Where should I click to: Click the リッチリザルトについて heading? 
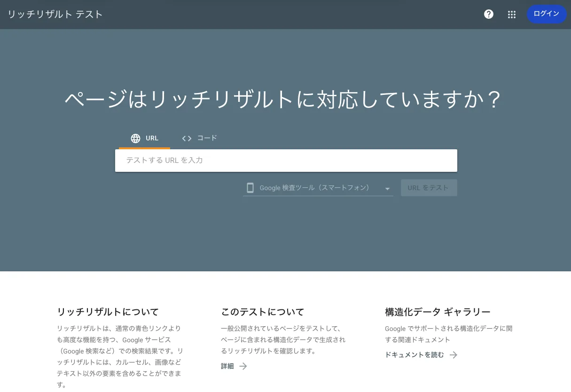[x=108, y=312]
